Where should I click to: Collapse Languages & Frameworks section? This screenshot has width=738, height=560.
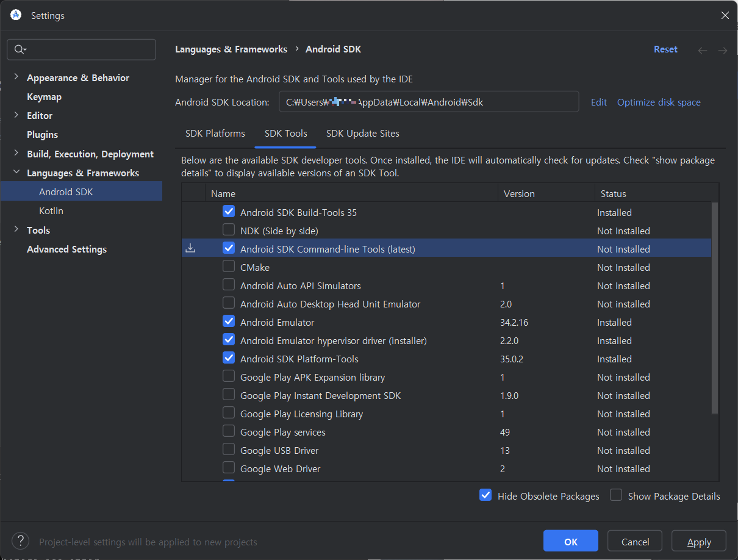click(16, 173)
